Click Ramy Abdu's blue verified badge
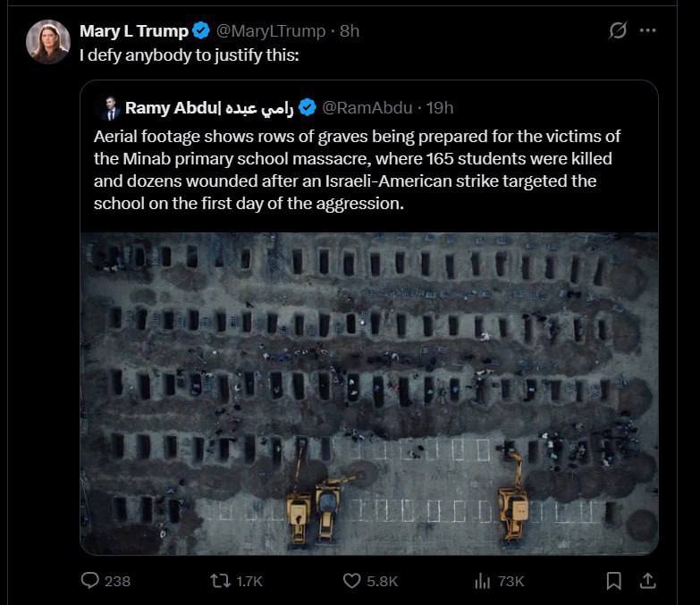700x605 pixels. (307, 108)
